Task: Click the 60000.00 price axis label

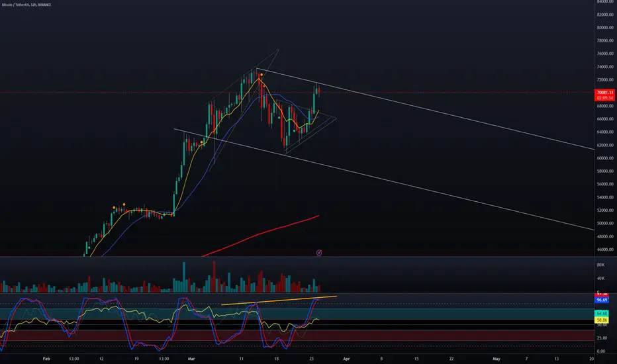Action: 605,158
